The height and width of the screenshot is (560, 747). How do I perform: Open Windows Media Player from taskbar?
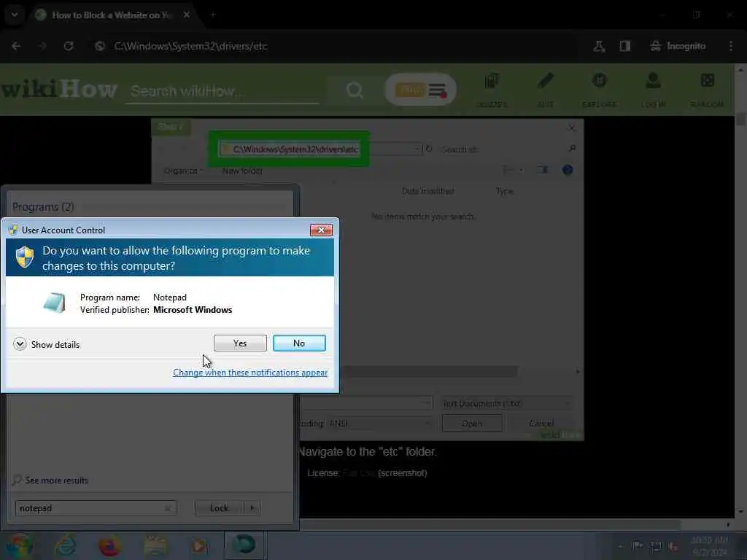(200, 545)
